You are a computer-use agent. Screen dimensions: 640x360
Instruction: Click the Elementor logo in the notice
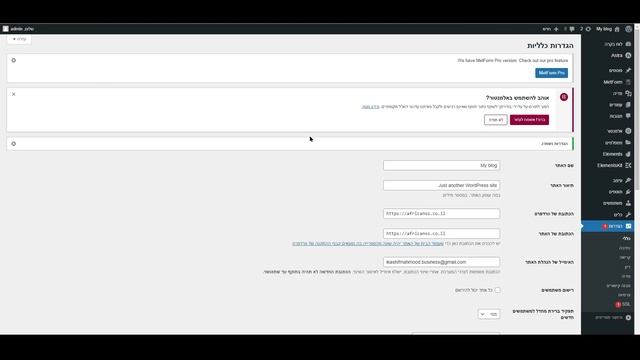click(x=564, y=97)
